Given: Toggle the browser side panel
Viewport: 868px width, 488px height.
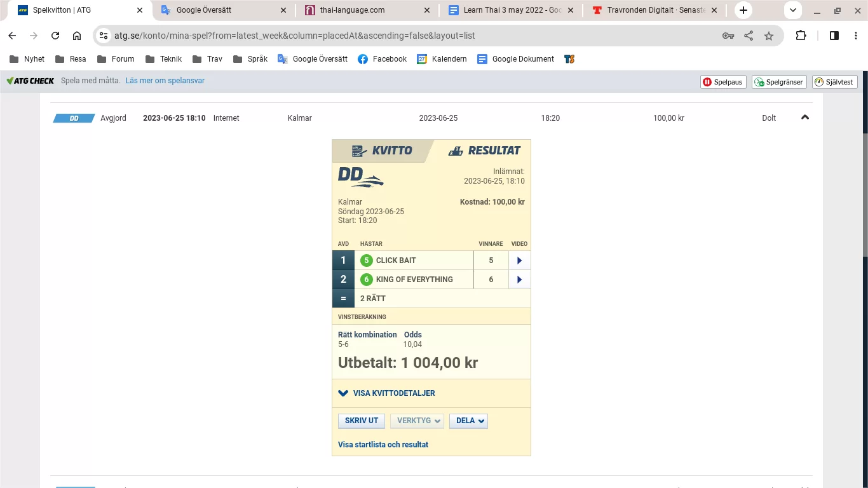Looking at the screenshot, I should pos(834,36).
